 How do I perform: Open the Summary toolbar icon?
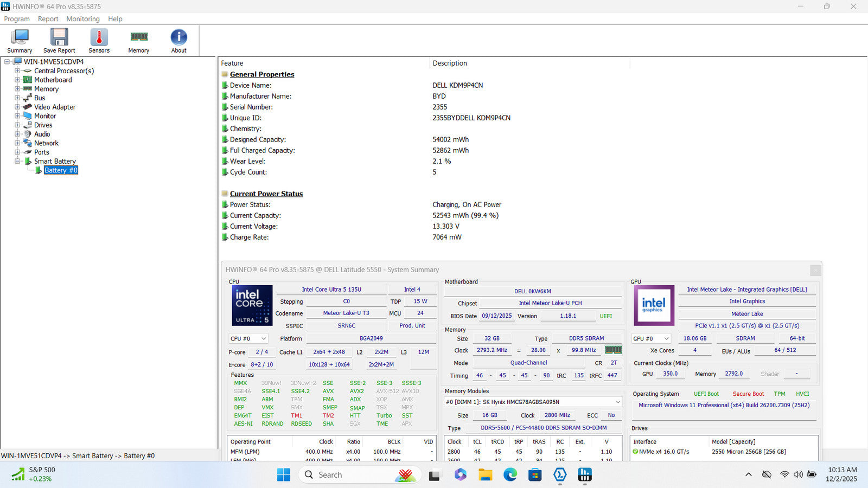click(20, 38)
